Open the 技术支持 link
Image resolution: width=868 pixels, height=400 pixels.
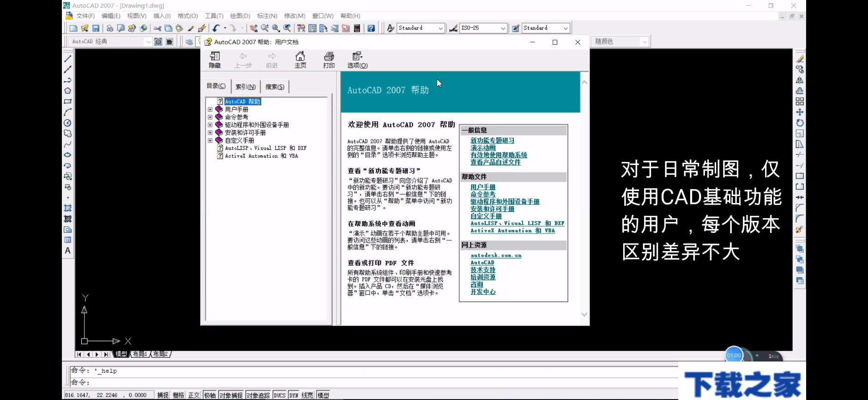point(483,270)
